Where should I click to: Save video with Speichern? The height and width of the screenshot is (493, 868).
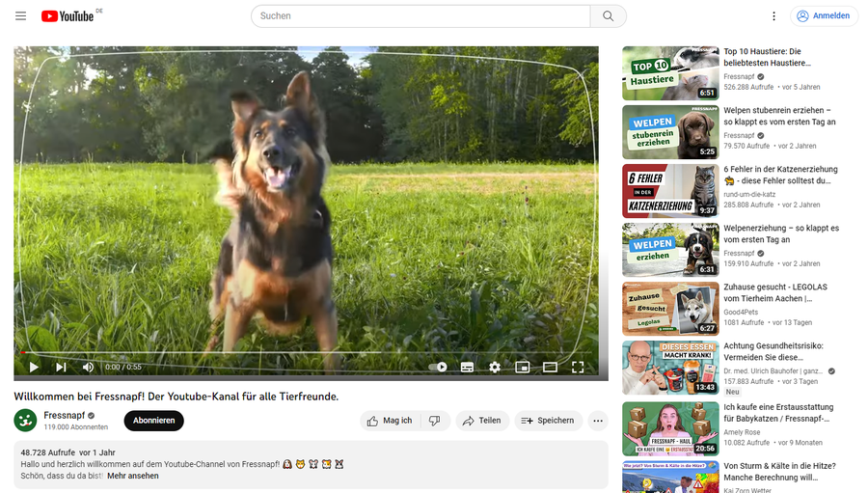click(x=548, y=421)
